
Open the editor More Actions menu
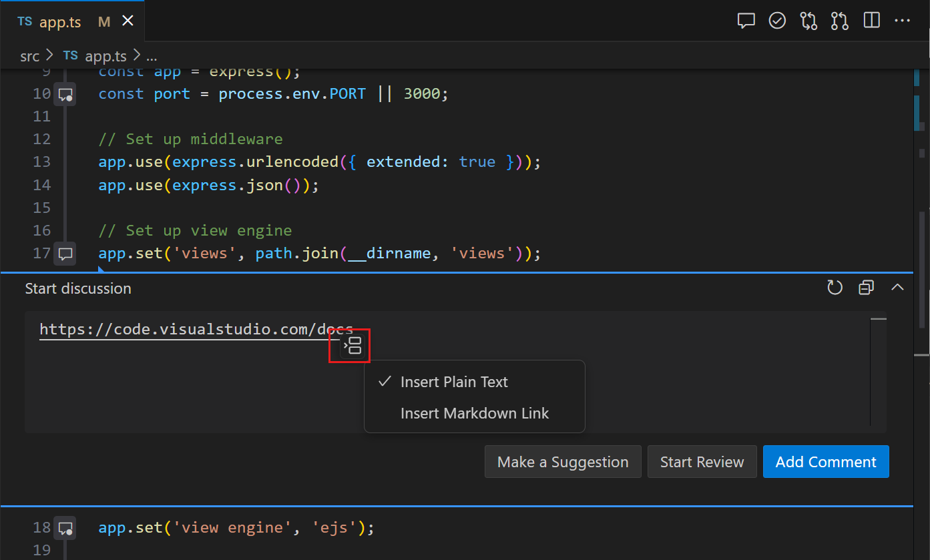pyautogui.click(x=902, y=21)
